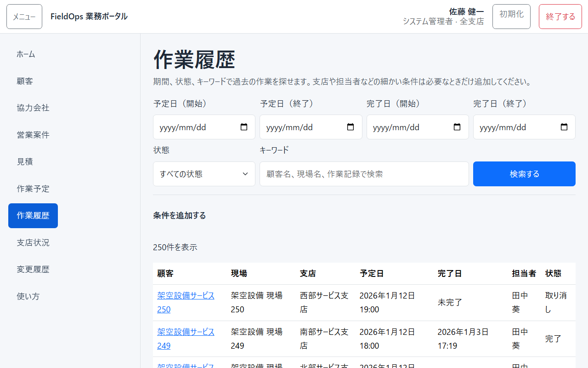Open 変更履歴 in sidebar
Screen dimensions: 588x368
33,269
